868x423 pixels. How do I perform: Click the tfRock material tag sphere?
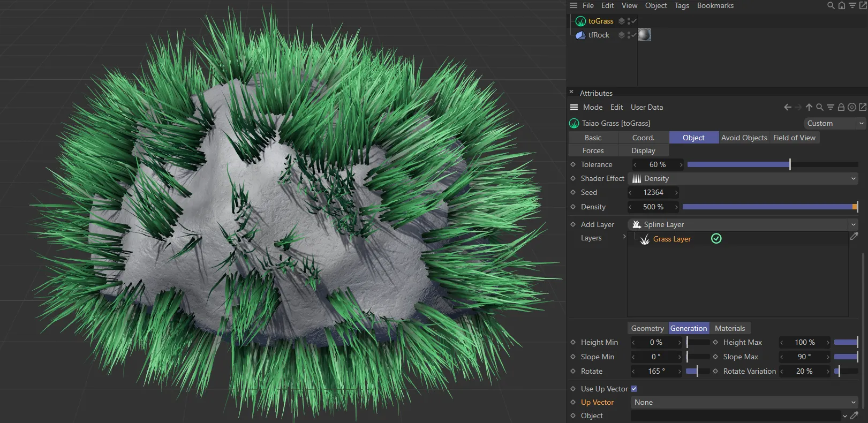pyautogui.click(x=645, y=35)
